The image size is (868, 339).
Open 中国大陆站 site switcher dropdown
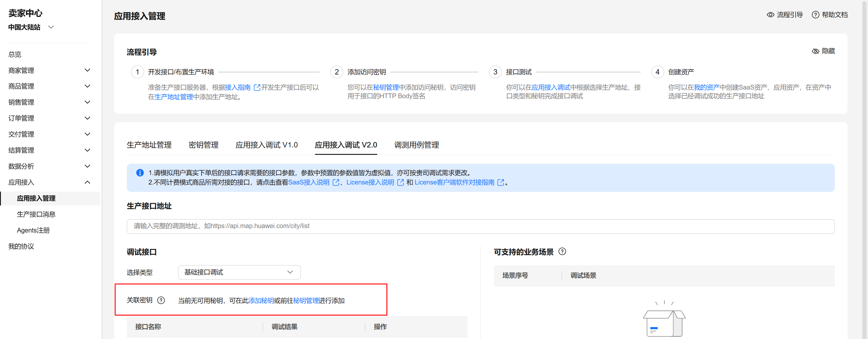pos(31,27)
